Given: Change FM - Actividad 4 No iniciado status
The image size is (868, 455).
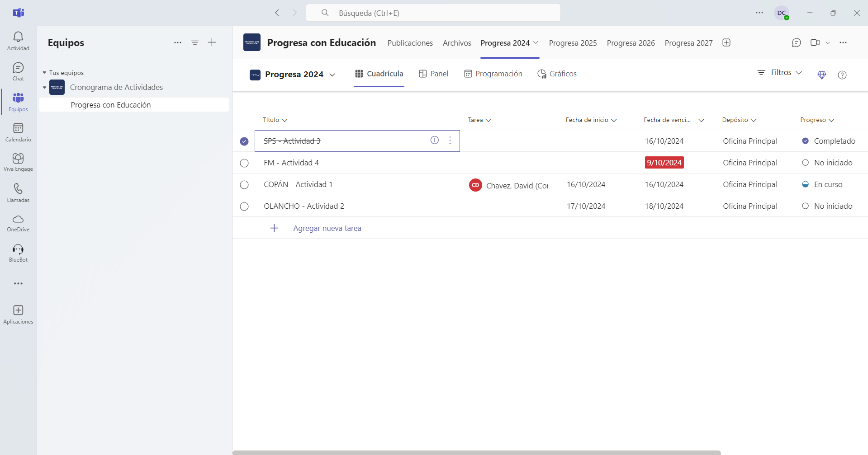Looking at the screenshot, I should pyautogui.click(x=827, y=163).
